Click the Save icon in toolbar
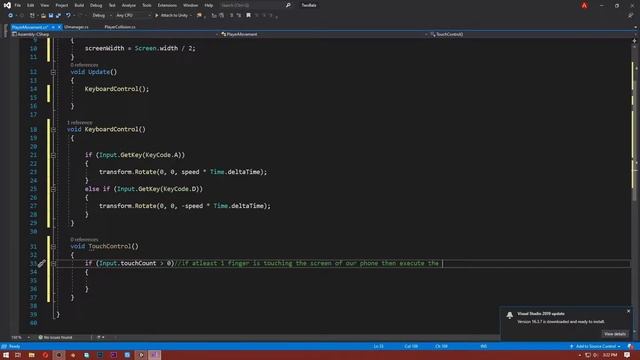The height and width of the screenshot is (360, 640). click(51, 16)
